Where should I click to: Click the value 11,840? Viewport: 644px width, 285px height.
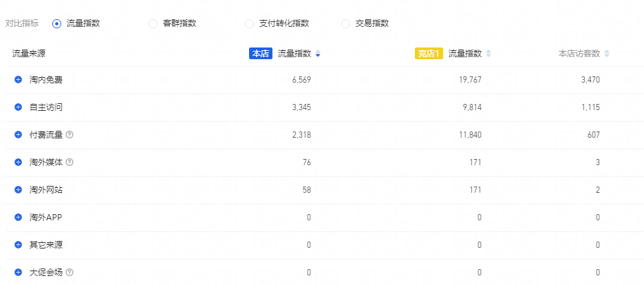pos(470,135)
